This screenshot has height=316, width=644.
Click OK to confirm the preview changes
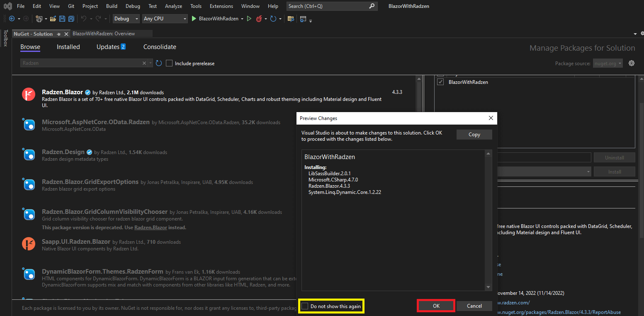click(436, 306)
